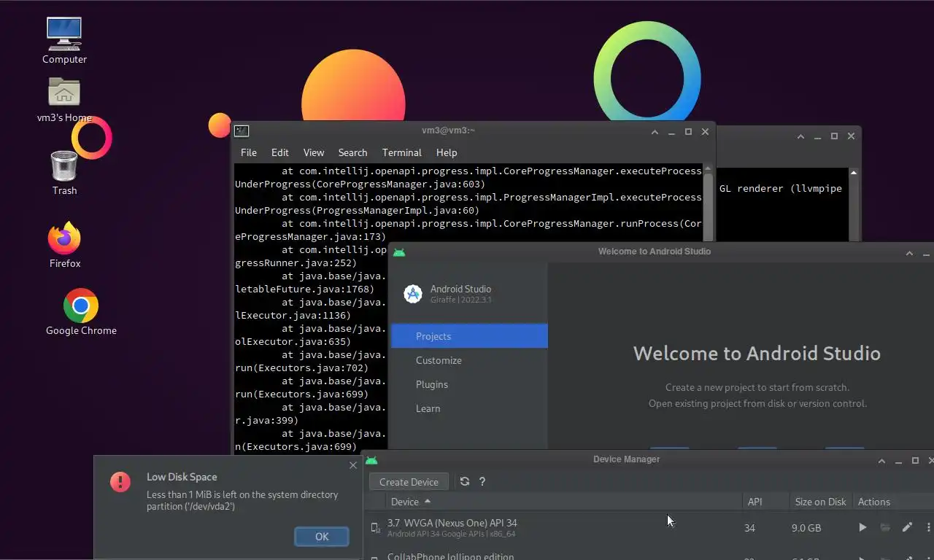Click the Android icon in the Device Manager title bar
This screenshot has height=560, width=934.
pyautogui.click(x=371, y=460)
